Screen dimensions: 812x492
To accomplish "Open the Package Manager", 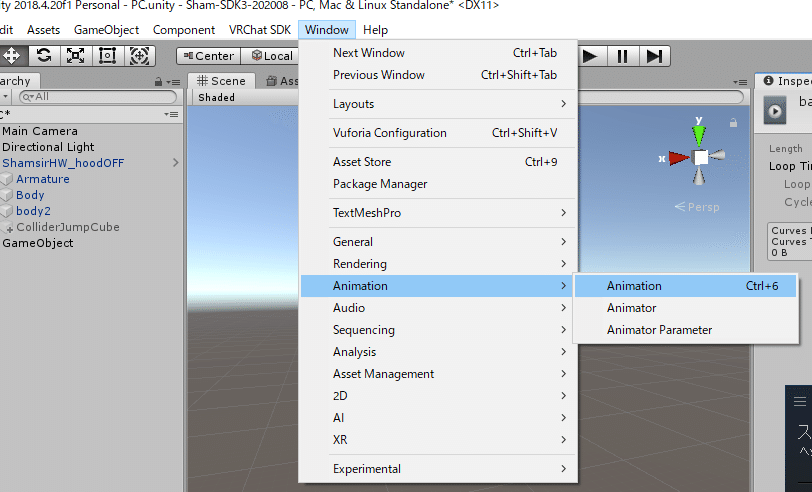I will click(x=438, y=184).
